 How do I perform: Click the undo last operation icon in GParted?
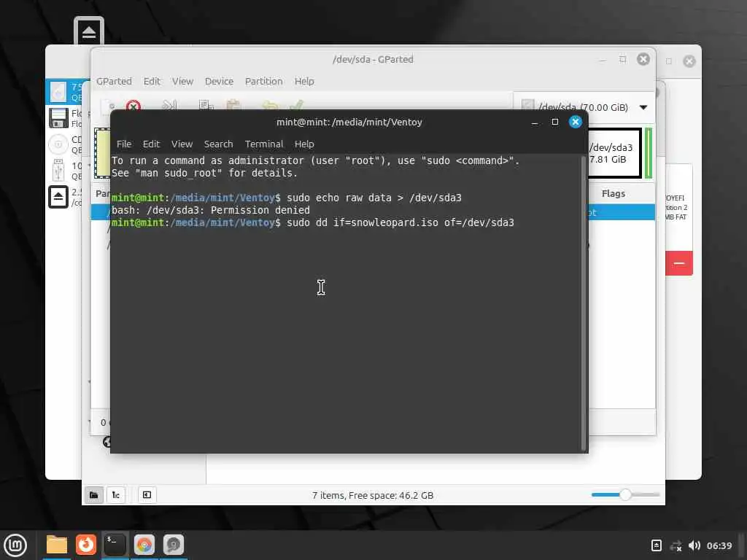tap(270, 105)
